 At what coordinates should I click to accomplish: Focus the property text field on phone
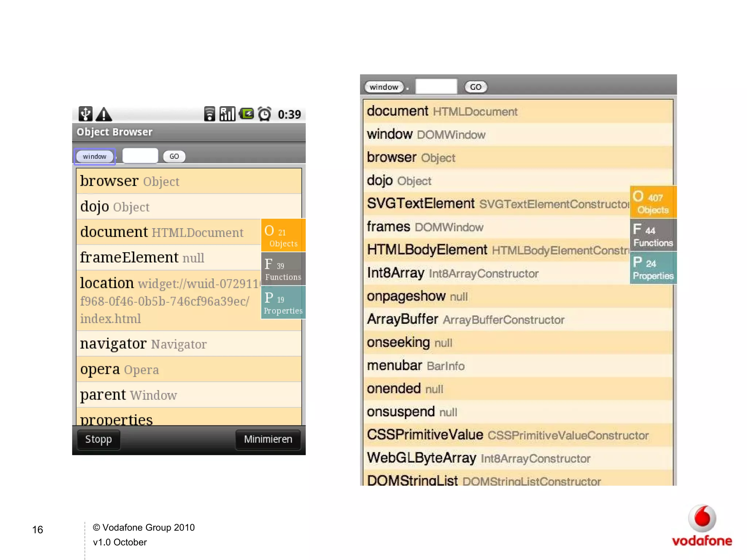point(140,156)
